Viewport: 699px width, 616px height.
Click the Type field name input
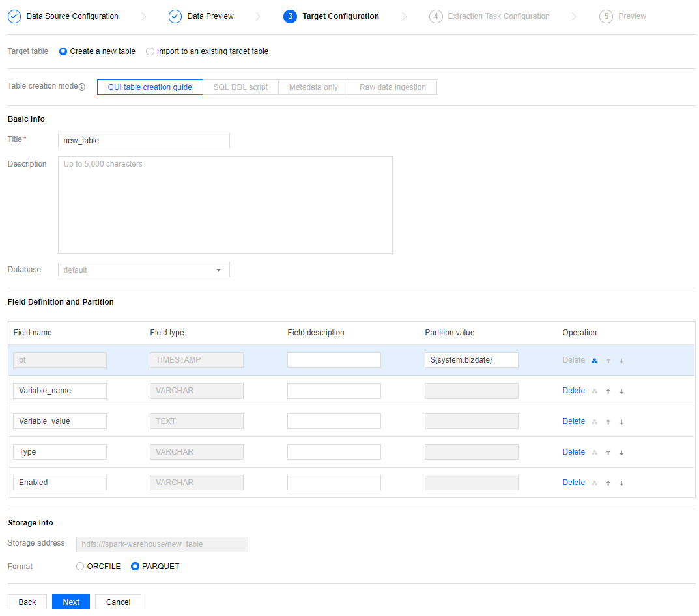pyautogui.click(x=60, y=452)
